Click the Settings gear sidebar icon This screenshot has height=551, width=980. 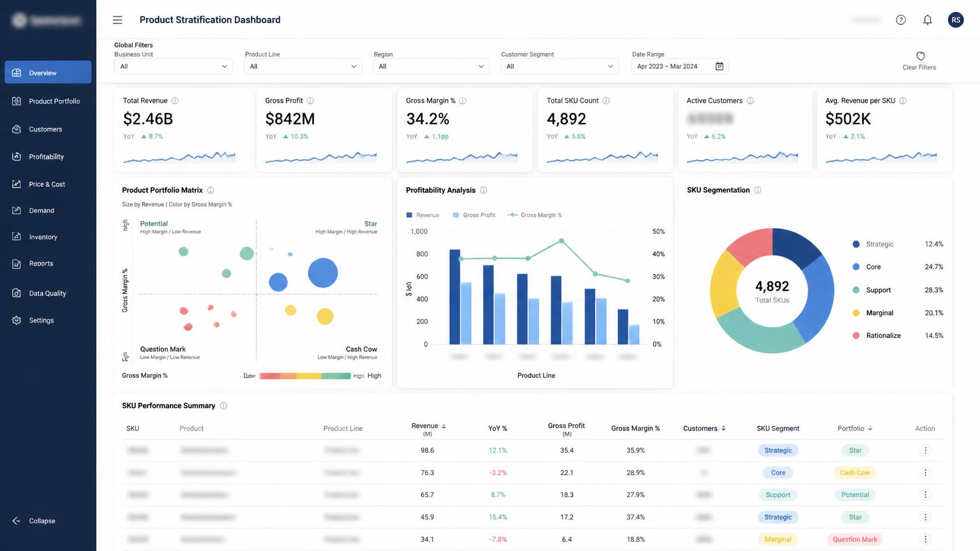click(16, 320)
